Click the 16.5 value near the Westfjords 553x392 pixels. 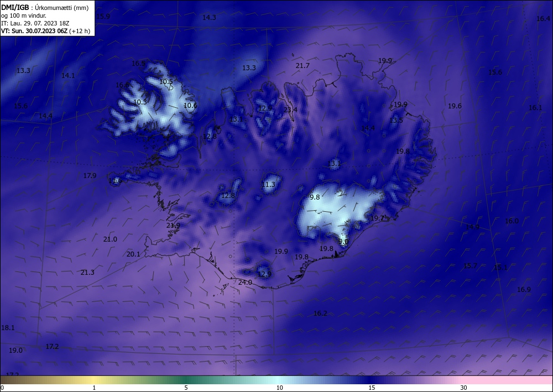point(139,64)
